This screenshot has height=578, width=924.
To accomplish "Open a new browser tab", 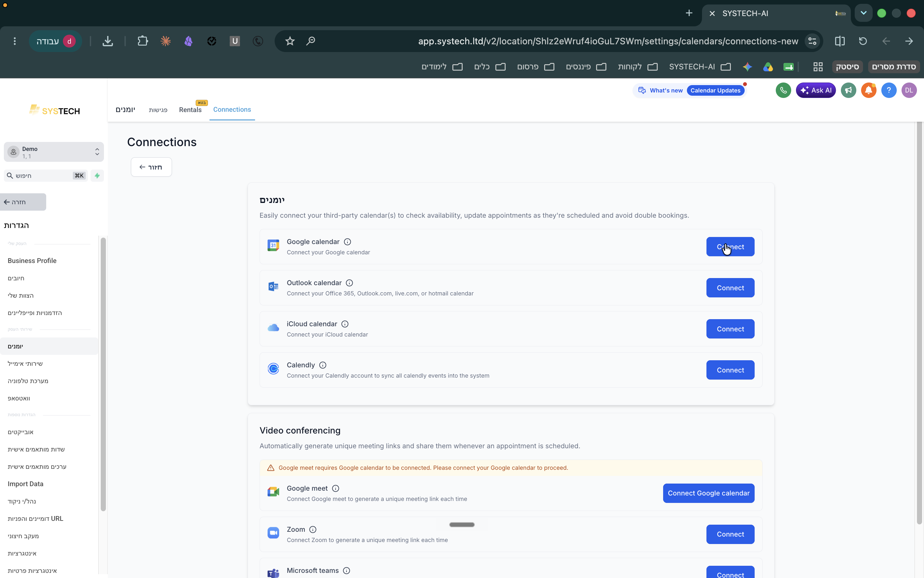I will pyautogui.click(x=689, y=13).
